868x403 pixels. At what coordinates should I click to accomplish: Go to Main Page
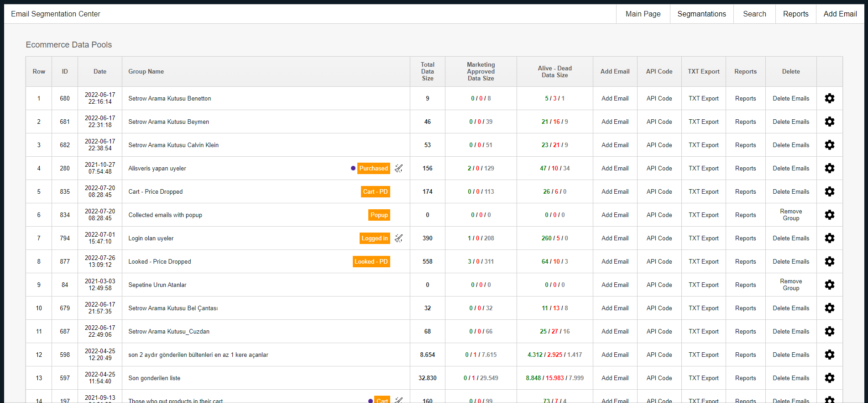coord(643,14)
